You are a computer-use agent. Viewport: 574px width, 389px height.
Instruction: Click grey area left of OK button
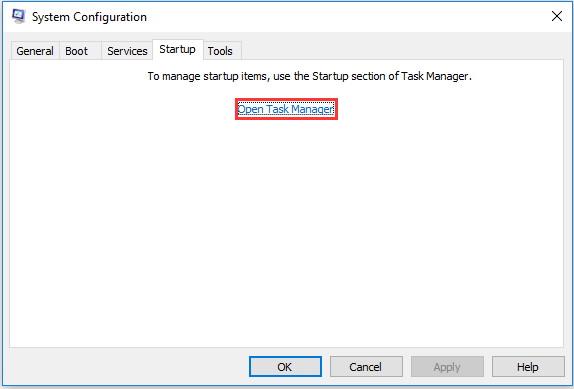[128, 367]
